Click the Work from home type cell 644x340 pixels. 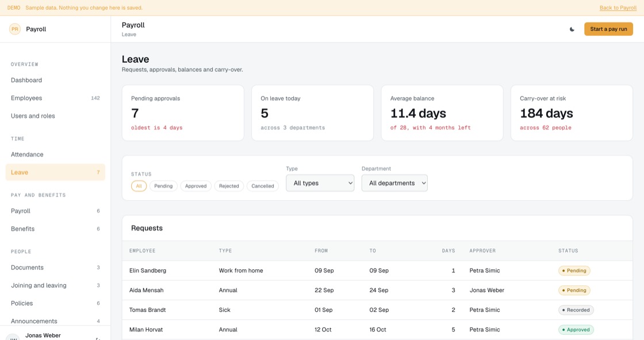click(241, 270)
